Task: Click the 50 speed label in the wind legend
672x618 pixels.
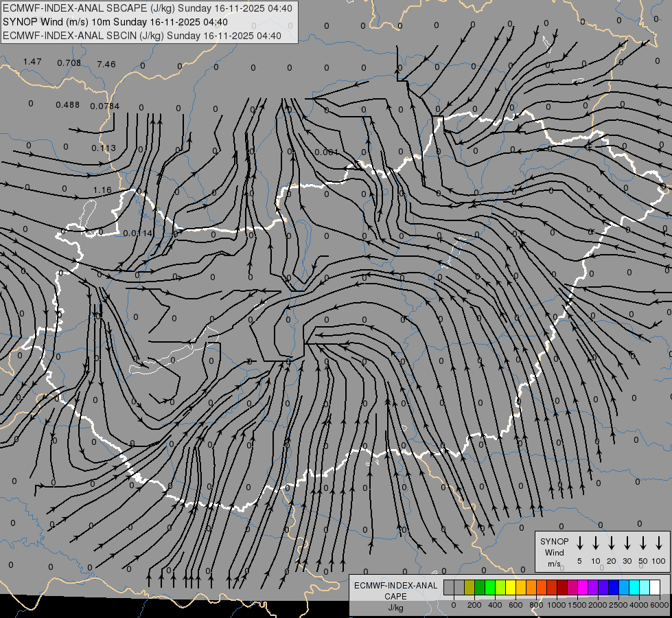Action: [x=643, y=561]
